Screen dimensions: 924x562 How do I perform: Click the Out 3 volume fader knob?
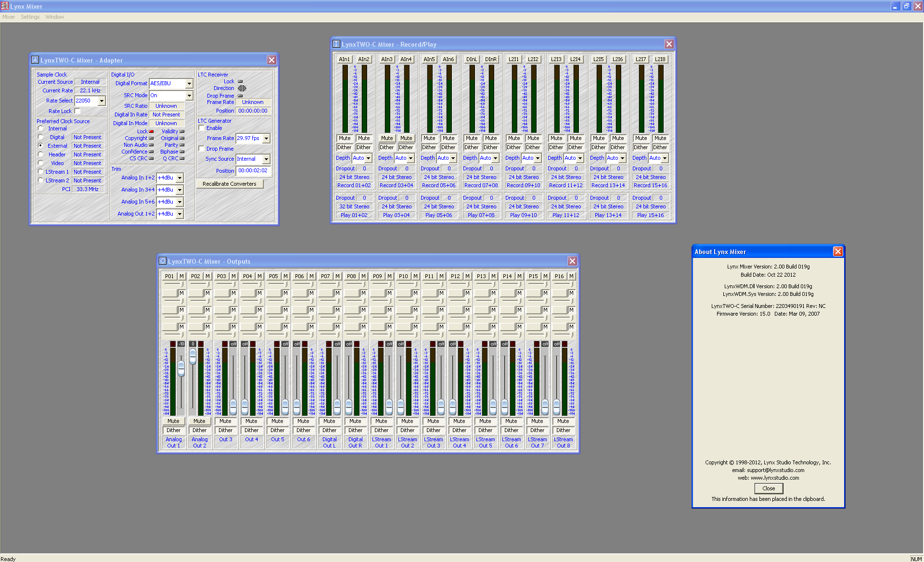(233, 407)
